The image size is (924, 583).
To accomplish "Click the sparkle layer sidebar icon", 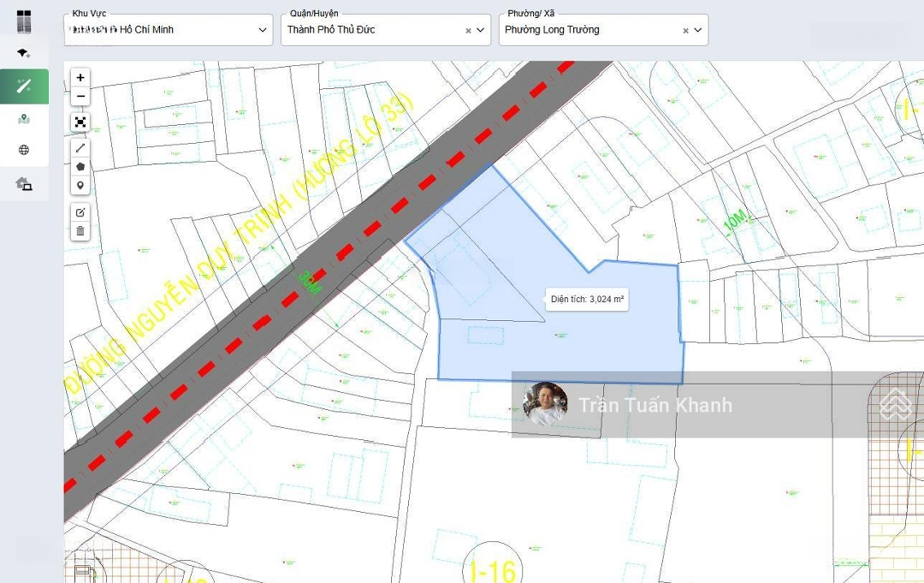I will [x=24, y=53].
